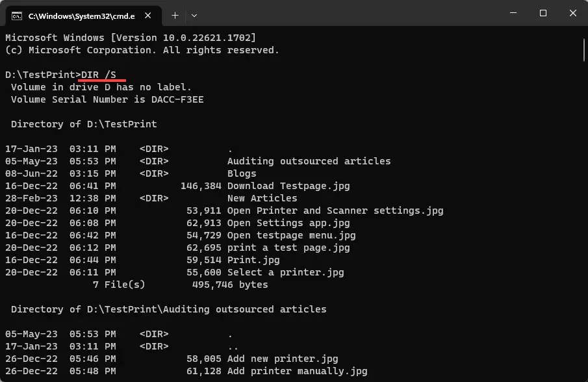Click the scrollbar on the right edge

tap(583, 49)
